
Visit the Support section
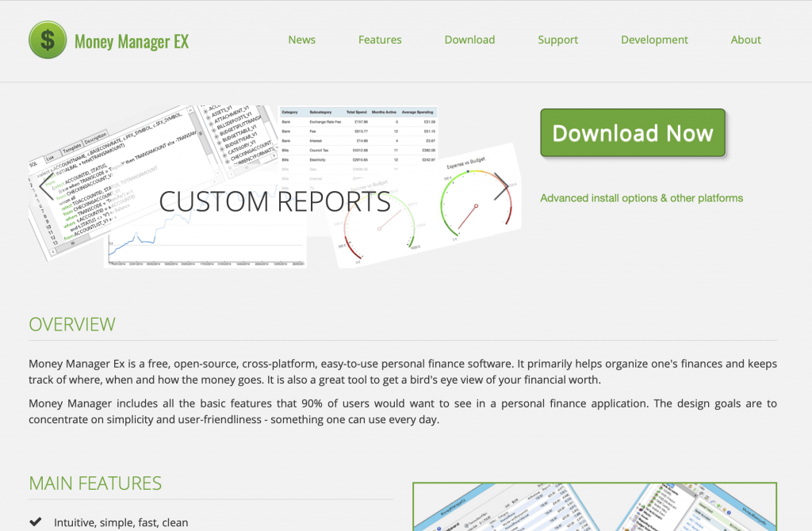tap(557, 40)
